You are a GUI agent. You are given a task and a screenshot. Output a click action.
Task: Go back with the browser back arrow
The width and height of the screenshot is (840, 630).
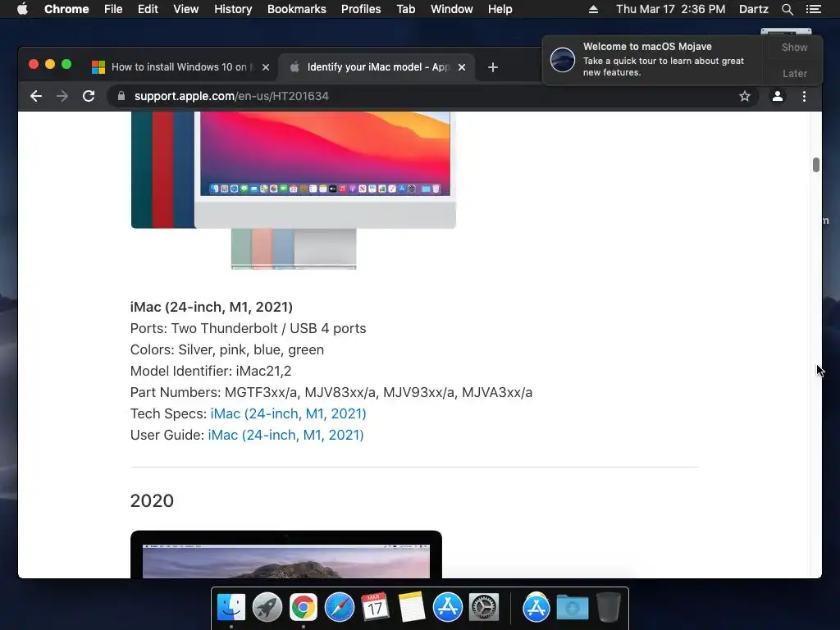click(36, 97)
